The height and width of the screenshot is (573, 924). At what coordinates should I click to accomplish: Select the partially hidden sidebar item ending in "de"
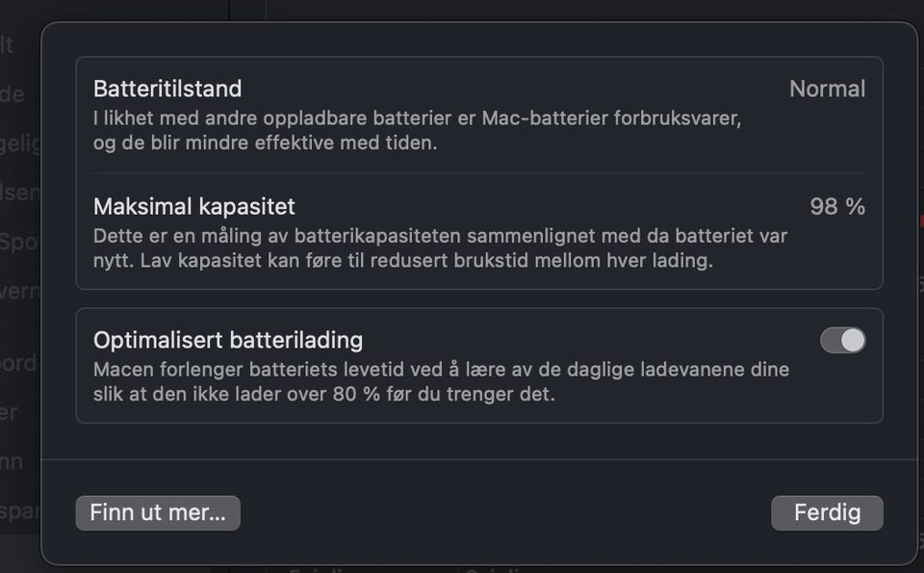[13, 93]
